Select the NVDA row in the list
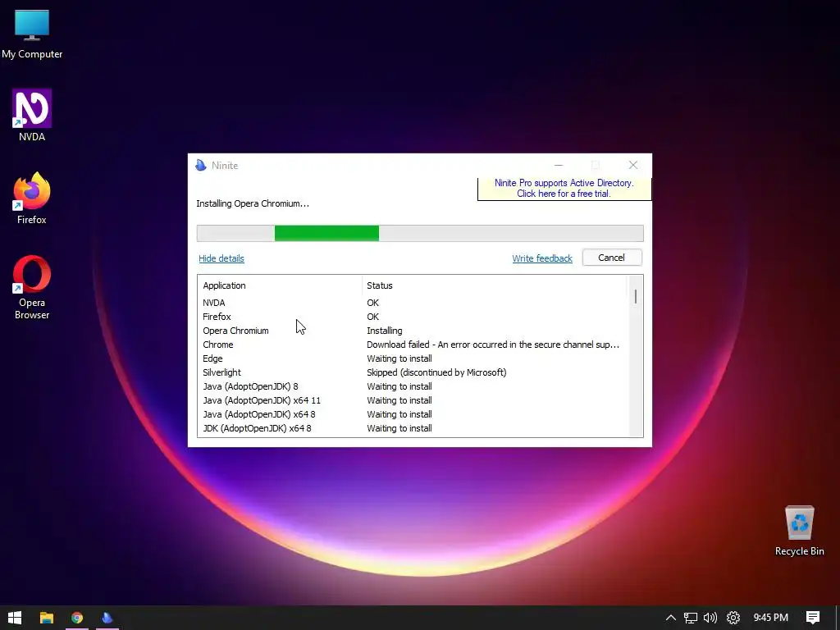 413,303
